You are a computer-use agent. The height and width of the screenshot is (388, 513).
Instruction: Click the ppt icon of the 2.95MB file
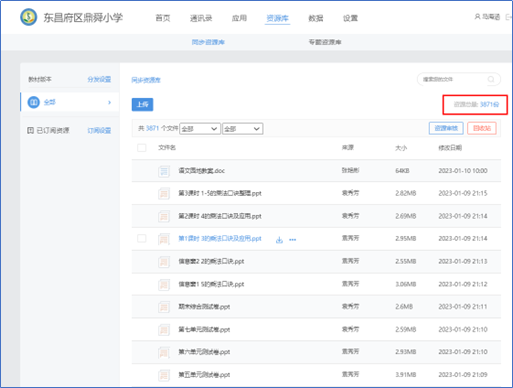tap(164, 239)
